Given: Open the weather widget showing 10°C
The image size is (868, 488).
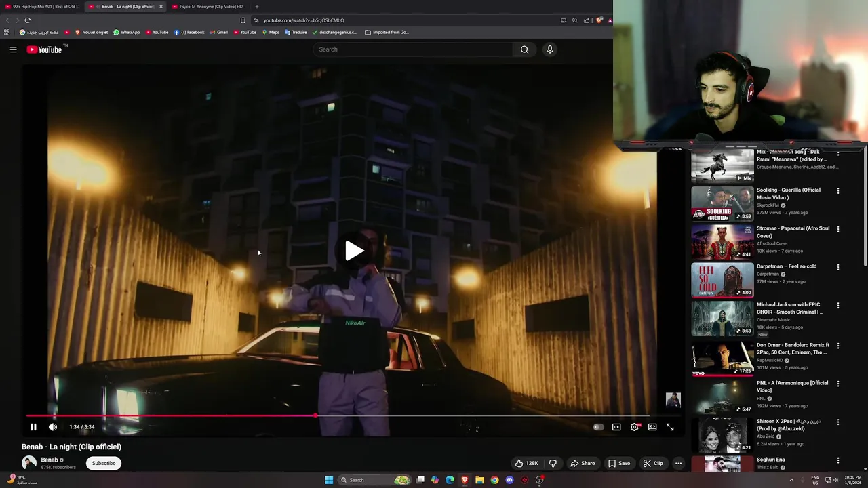Looking at the screenshot, I should [x=20, y=480].
